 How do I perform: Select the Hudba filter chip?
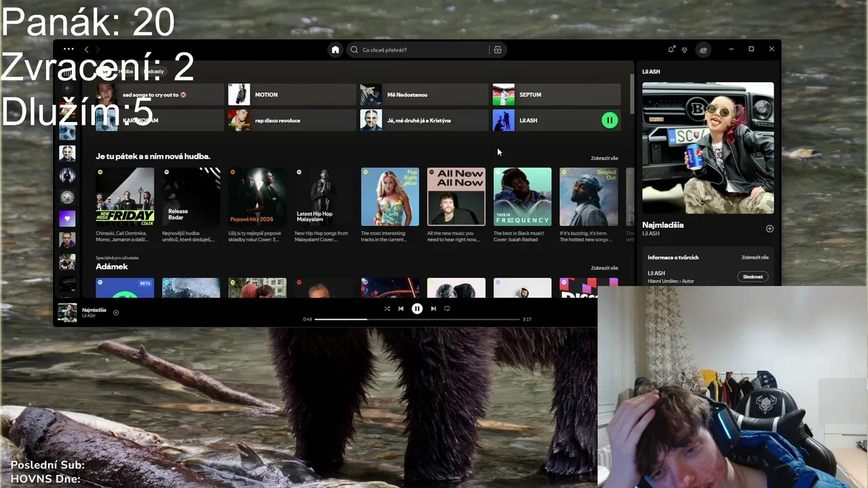pyautogui.click(x=126, y=71)
